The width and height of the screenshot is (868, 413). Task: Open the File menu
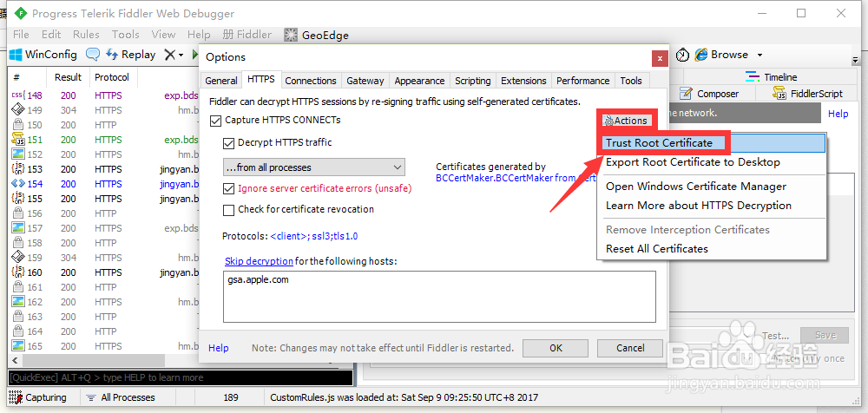21,35
